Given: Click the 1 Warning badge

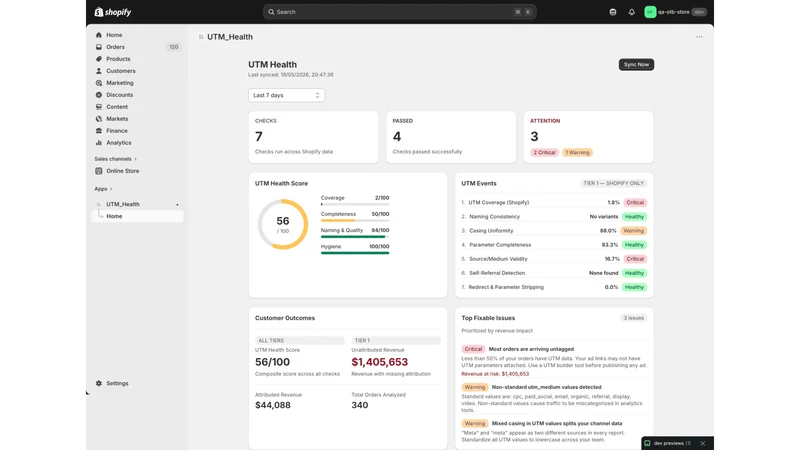Looking at the screenshot, I should (577, 153).
